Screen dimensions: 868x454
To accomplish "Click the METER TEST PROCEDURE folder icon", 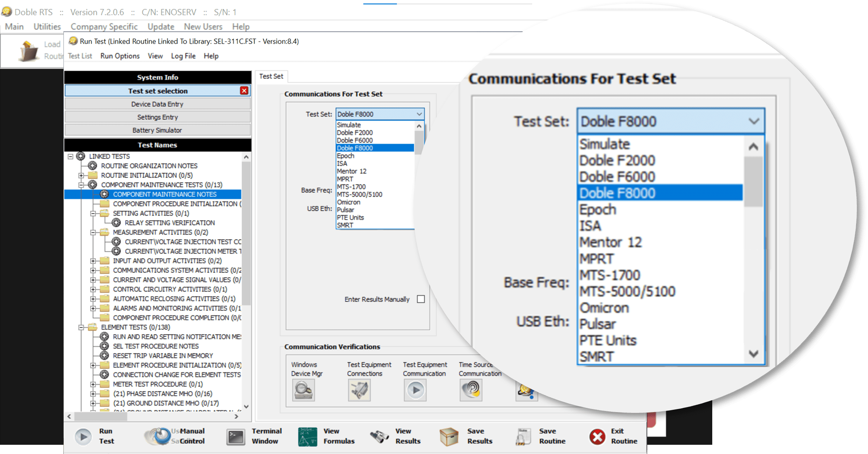I will tap(105, 384).
